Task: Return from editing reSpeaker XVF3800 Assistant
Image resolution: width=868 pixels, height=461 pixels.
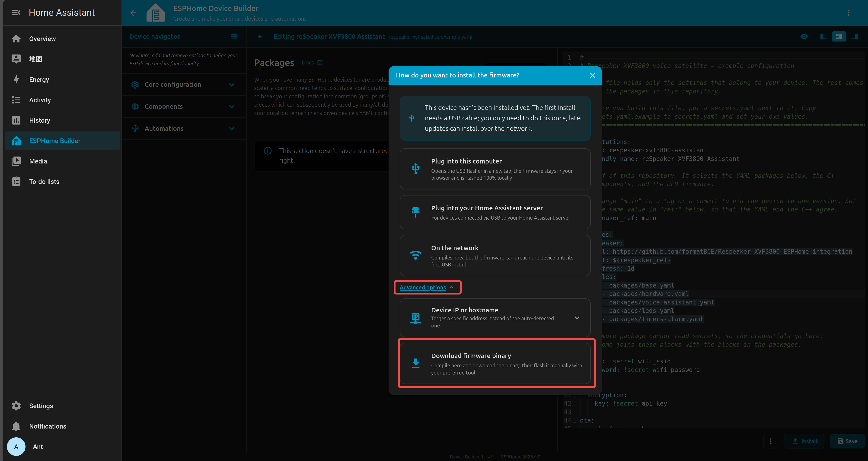Action: coord(260,36)
